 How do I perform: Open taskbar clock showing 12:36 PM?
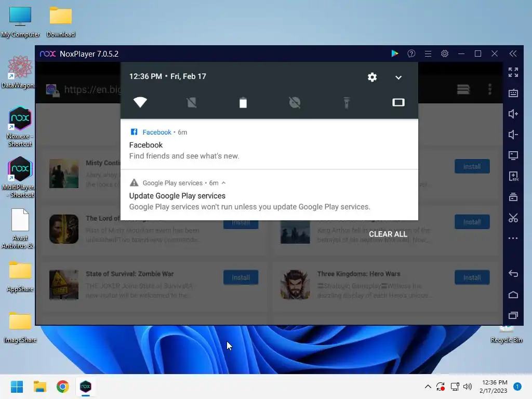pos(494,387)
